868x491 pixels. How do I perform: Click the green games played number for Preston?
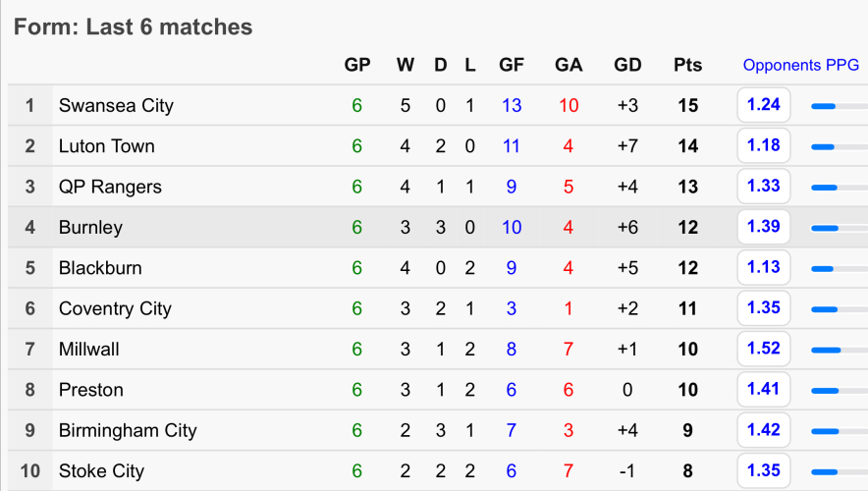[356, 390]
